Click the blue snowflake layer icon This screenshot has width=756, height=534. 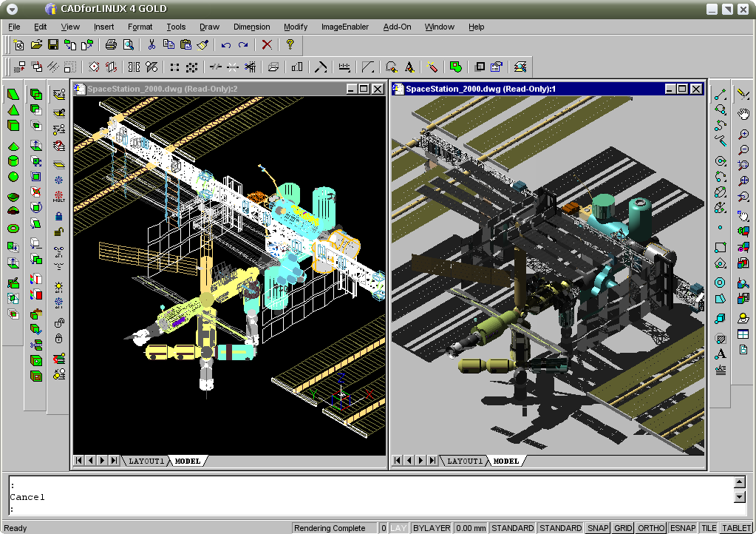(x=59, y=180)
